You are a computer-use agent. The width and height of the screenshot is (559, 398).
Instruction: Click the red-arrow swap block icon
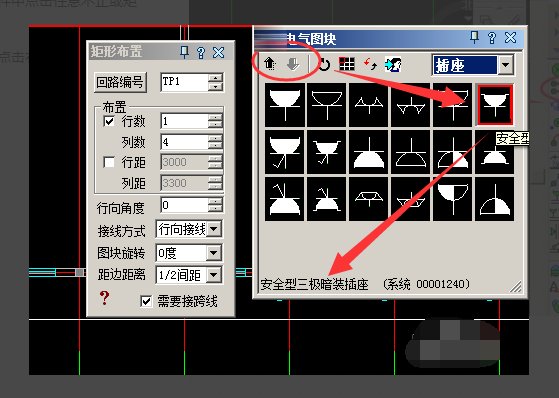pyautogui.click(x=370, y=64)
